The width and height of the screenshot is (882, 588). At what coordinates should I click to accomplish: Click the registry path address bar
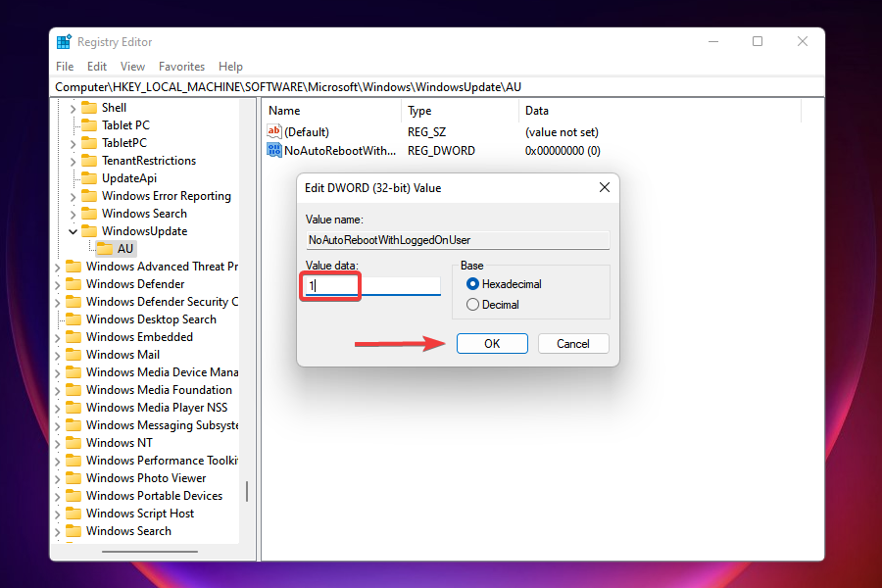pyautogui.click(x=437, y=87)
